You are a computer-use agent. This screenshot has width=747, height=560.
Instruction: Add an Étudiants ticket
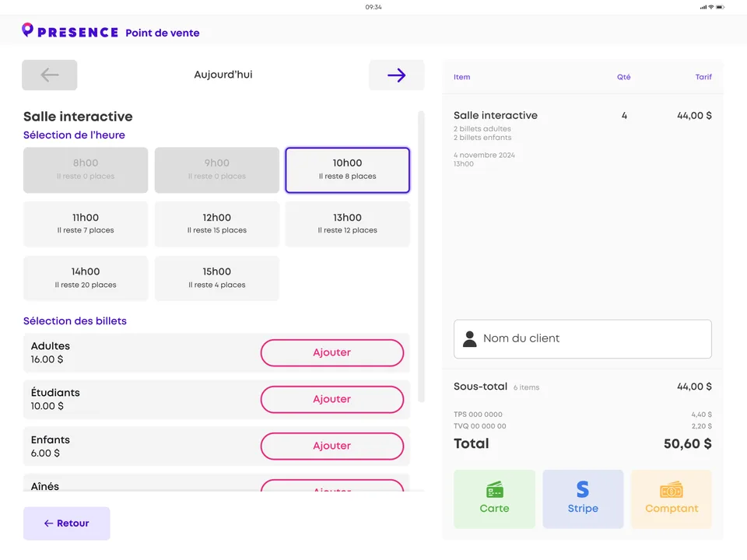332,400
